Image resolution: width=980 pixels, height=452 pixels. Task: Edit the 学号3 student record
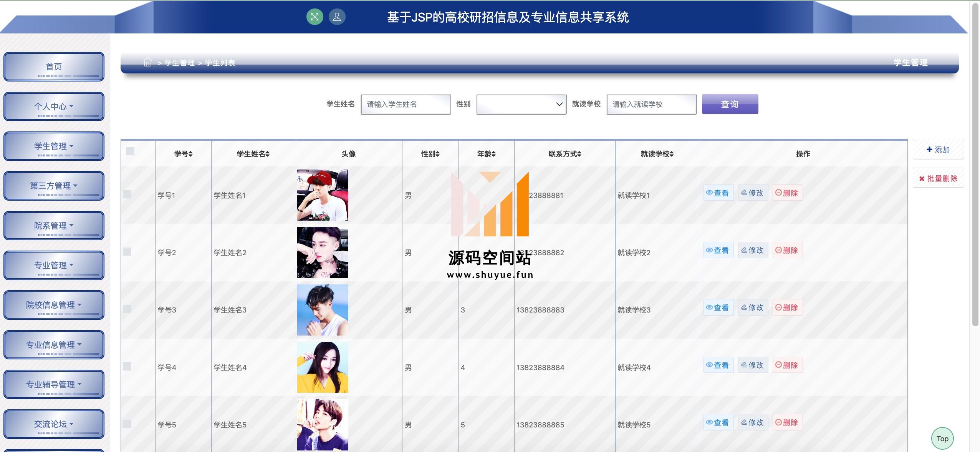753,307
